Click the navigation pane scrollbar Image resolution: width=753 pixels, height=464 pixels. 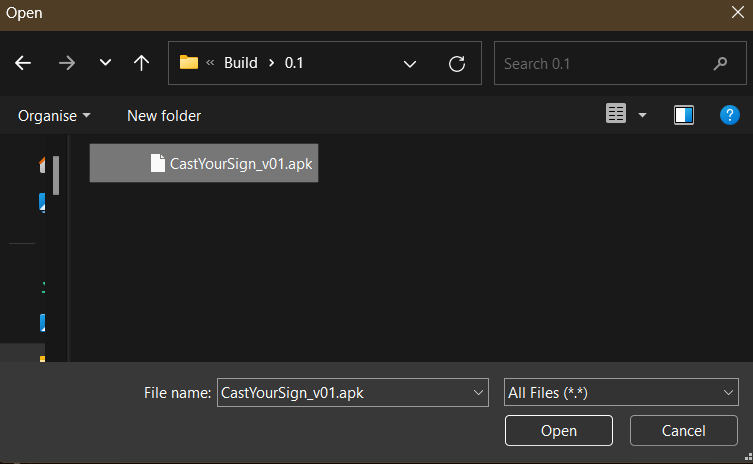pyautogui.click(x=57, y=175)
